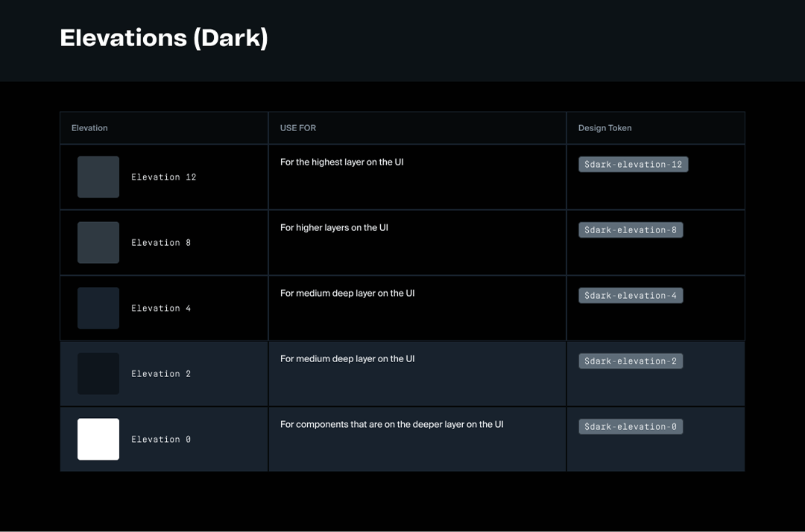The width and height of the screenshot is (805, 532).
Task: Click the Elevation 12 color swatch
Action: click(98, 177)
